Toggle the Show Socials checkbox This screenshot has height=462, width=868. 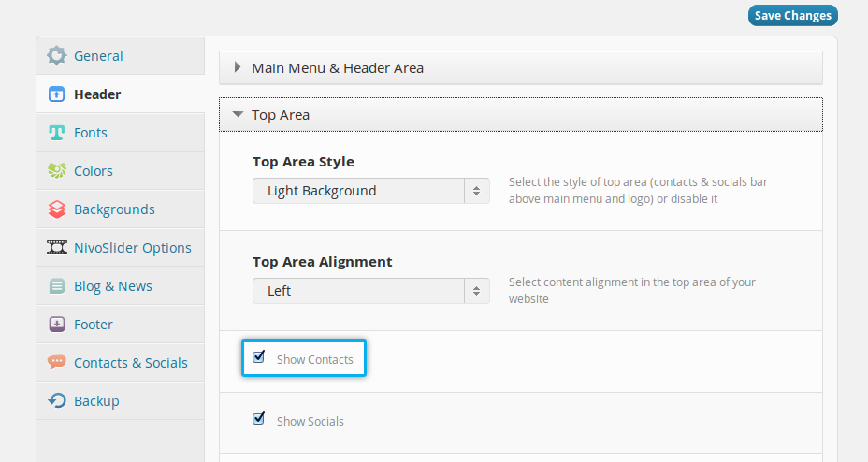(259, 418)
